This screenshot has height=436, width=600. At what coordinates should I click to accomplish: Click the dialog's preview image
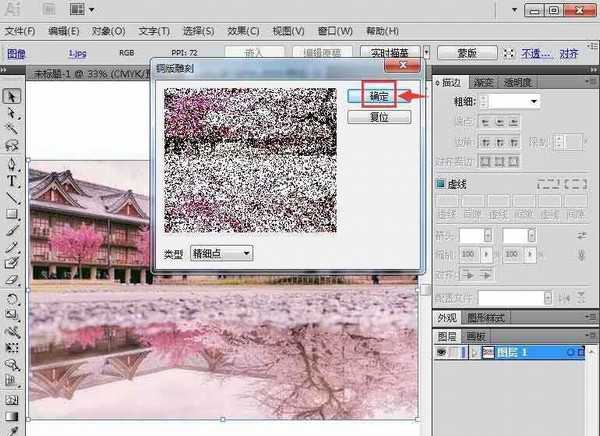click(x=250, y=160)
